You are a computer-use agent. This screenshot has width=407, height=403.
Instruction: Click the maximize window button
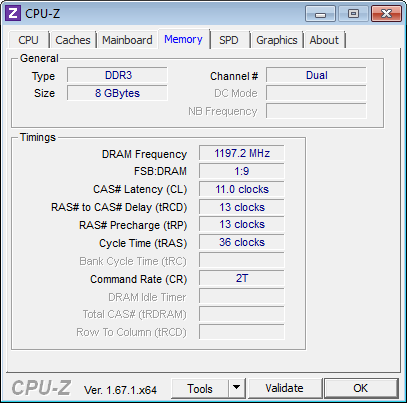tap(353, 14)
